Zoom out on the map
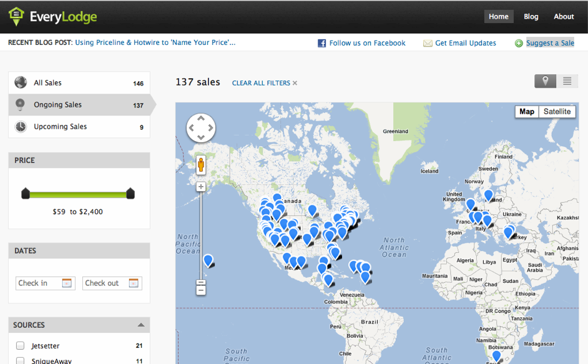 pyautogui.click(x=201, y=289)
